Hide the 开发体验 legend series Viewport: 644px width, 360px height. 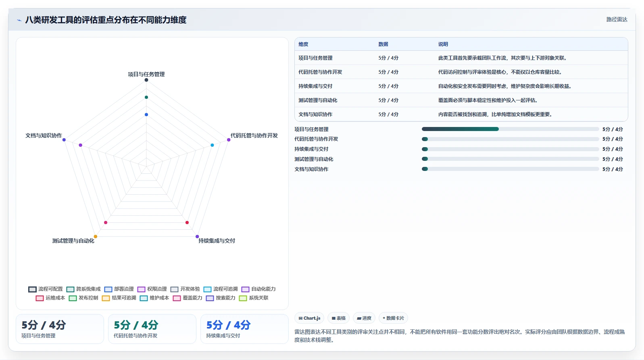coord(185,289)
